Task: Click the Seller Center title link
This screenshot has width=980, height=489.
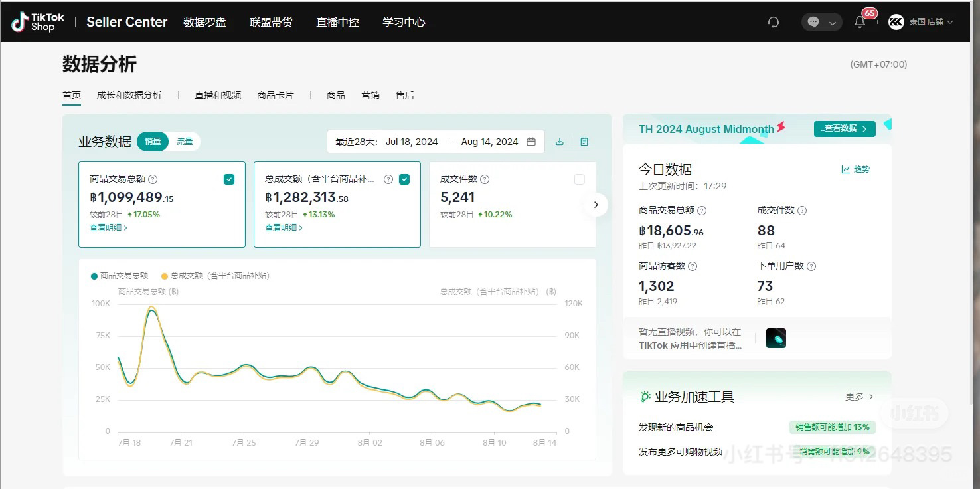Action: click(127, 22)
